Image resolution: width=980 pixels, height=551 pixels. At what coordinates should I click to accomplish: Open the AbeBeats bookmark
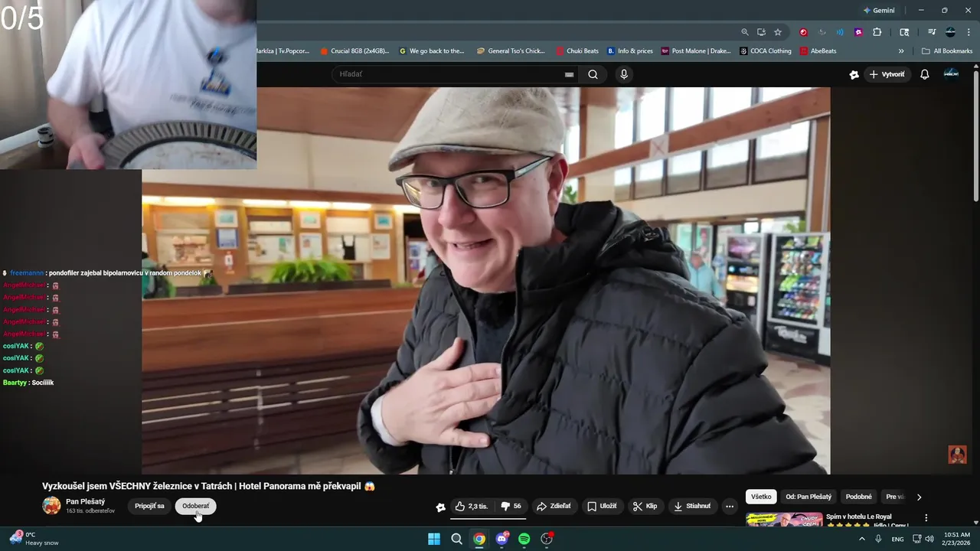(x=818, y=51)
